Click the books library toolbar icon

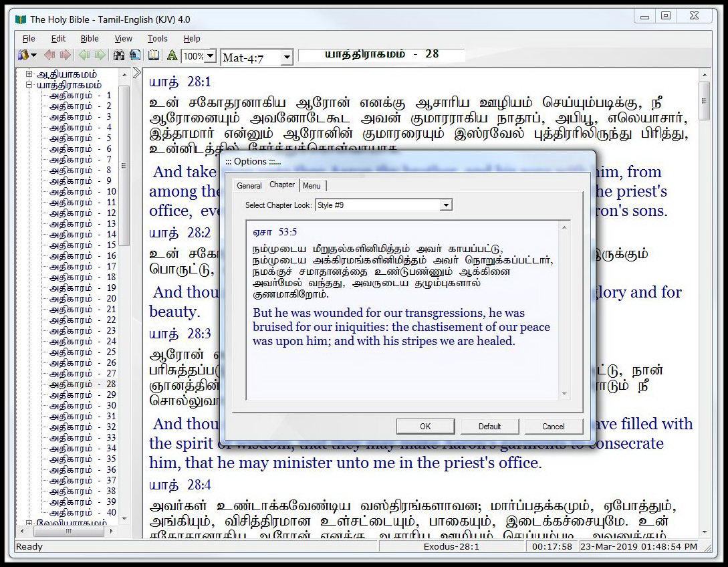click(23, 55)
